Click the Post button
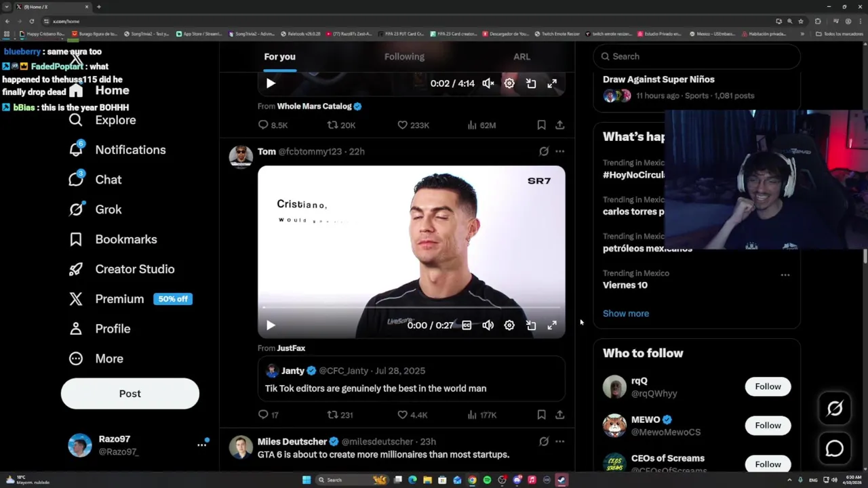Image resolution: width=868 pixels, height=488 pixels. (x=130, y=394)
